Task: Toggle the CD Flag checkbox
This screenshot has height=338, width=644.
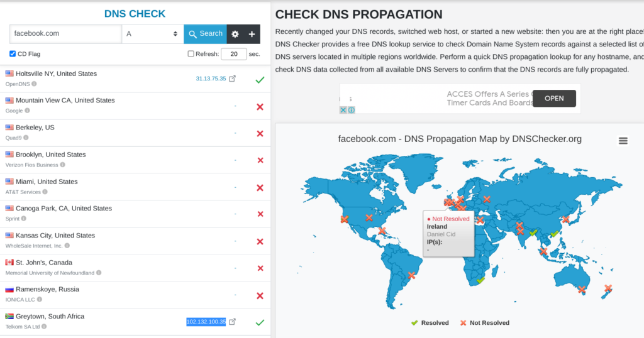Action: click(13, 54)
